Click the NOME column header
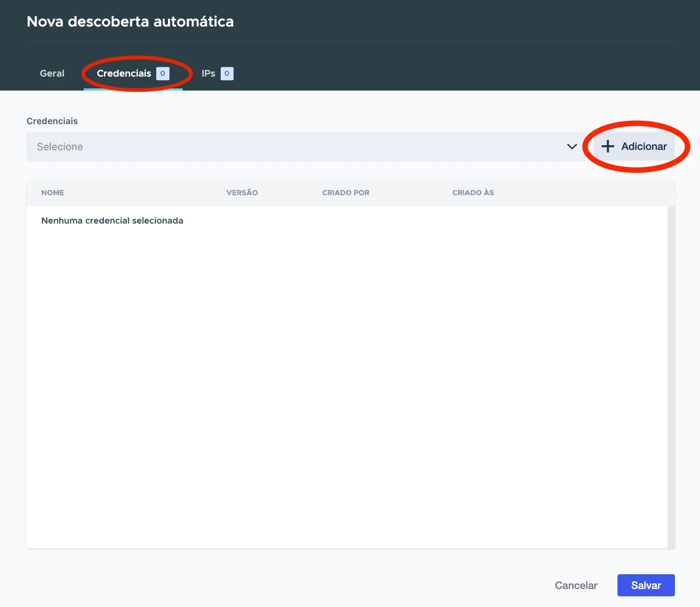The height and width of the screenshot is (607, 700). point(53,193)
